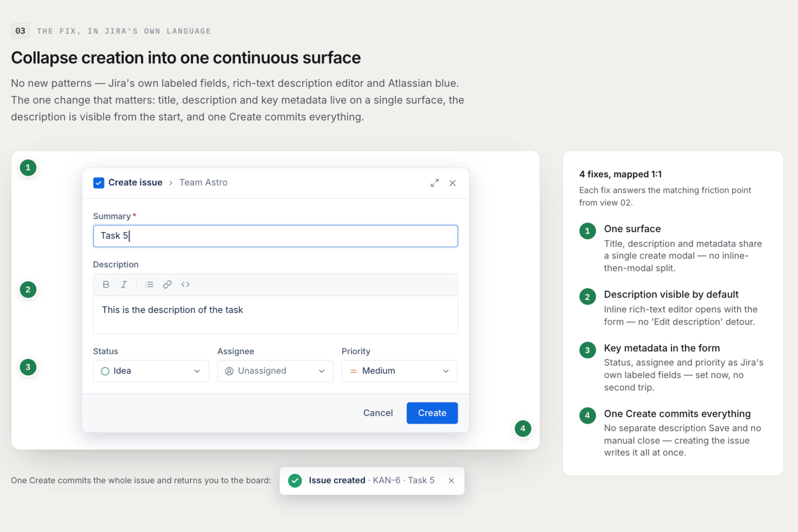Expand the Create issue dialog to full screen
The image size is (798, 532).
pyautogui.click(x=435, y=183)
